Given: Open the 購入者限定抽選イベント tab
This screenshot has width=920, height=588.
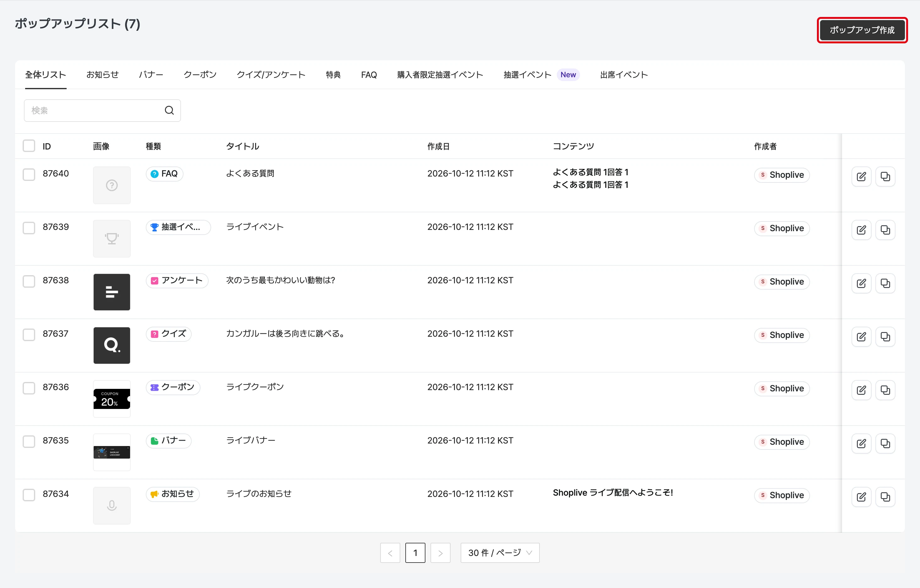Looking at the screenshot, I should (440, 75).
